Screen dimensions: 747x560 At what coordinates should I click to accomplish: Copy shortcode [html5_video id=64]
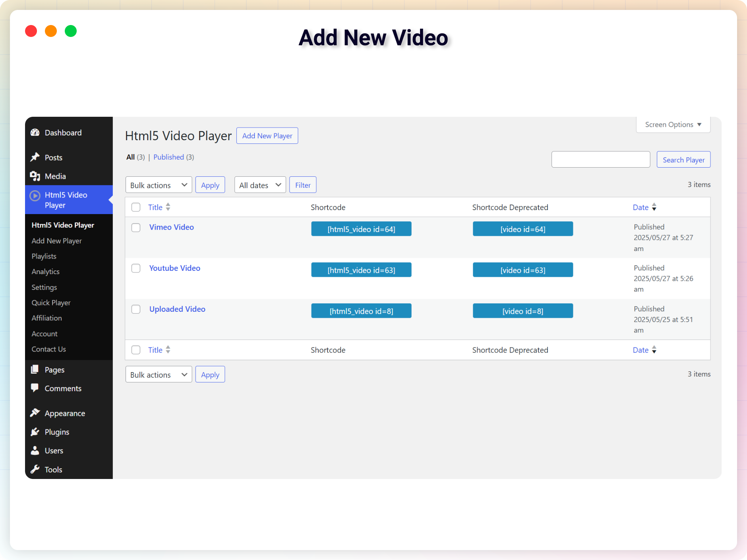pos(361,229)
